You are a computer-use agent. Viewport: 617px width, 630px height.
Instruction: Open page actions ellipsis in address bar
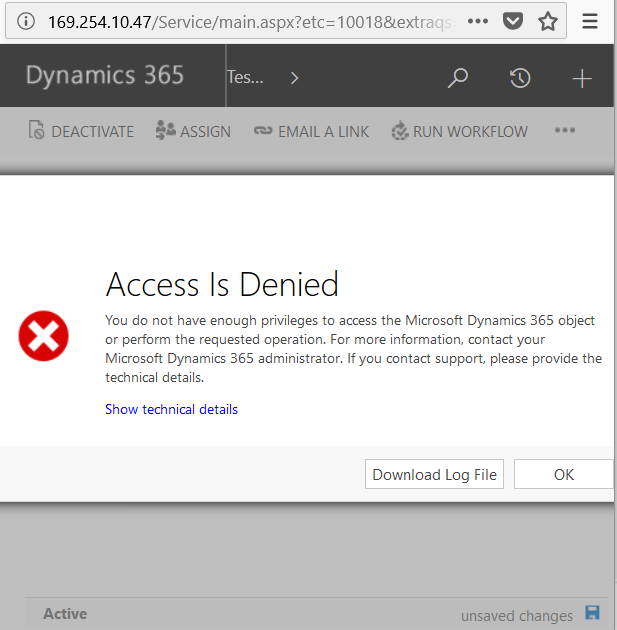click(478, 21)
